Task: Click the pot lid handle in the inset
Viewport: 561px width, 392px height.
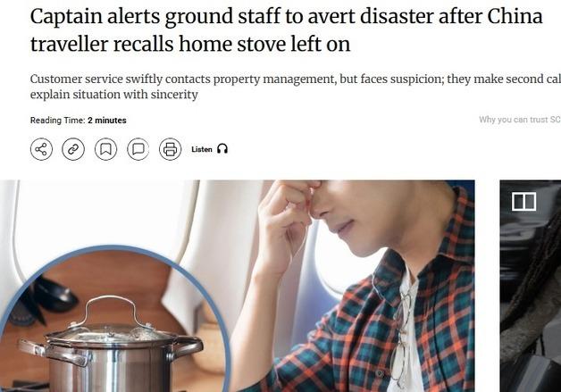Action: [111, 310]
